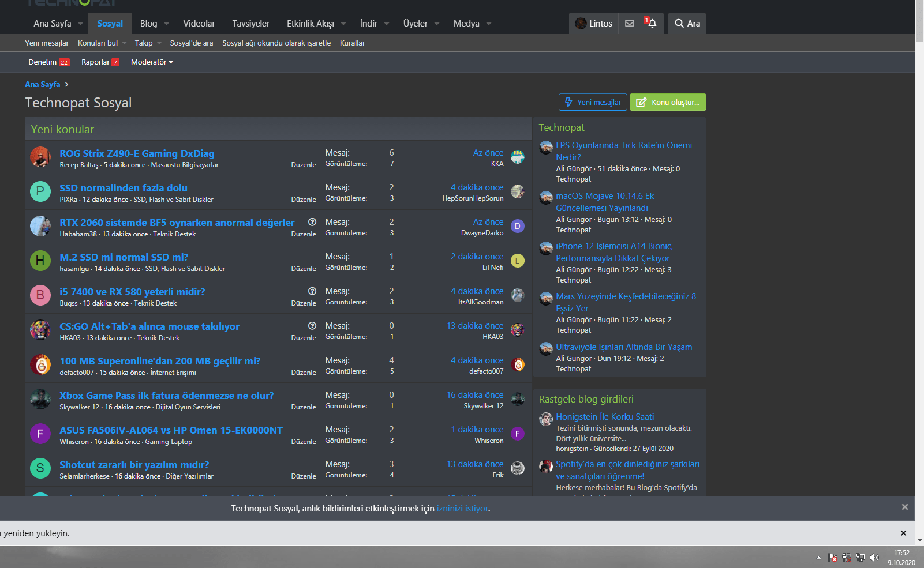Click the tray network icon

pos(861,558)
